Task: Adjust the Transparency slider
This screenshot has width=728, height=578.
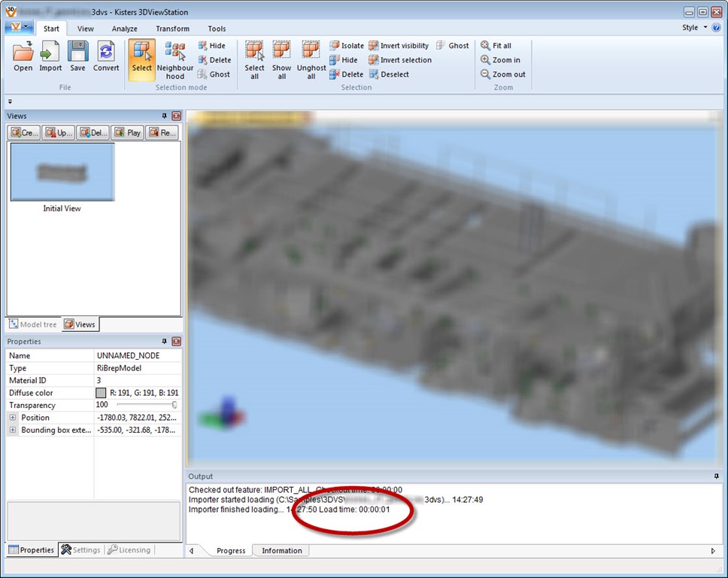Action: [174, 405]
